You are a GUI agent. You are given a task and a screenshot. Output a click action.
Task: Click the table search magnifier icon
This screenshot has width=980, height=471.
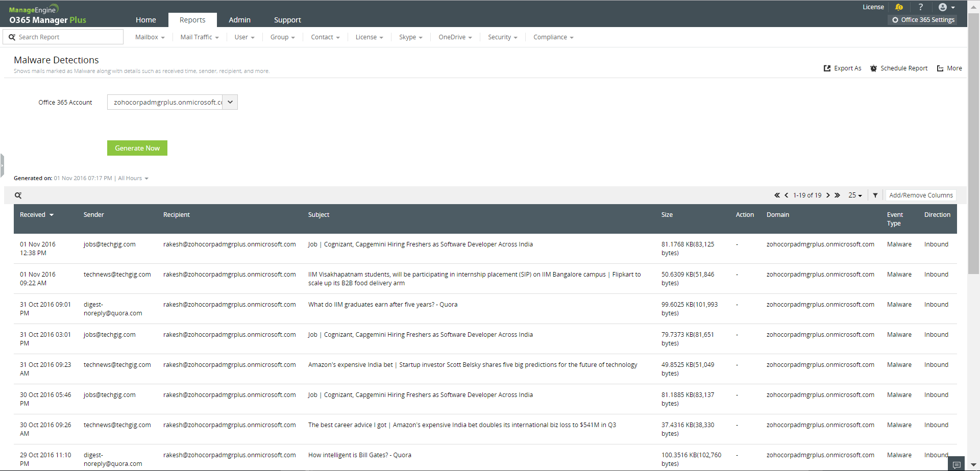18,195
